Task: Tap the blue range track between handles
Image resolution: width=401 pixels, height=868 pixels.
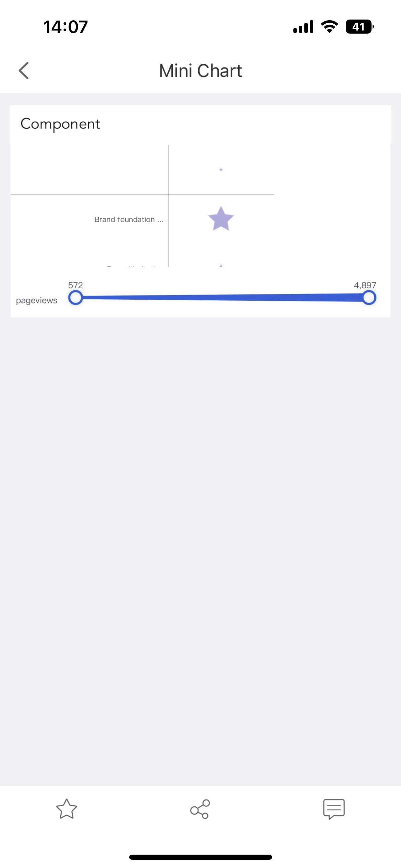Action: pyautogui.click(x=223, y=297)
